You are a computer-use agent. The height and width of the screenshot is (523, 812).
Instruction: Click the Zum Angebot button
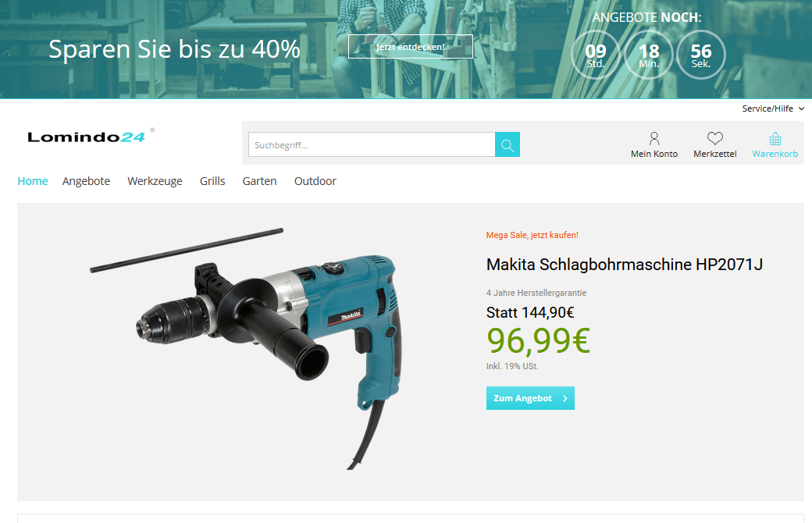(x=530, y=398)
